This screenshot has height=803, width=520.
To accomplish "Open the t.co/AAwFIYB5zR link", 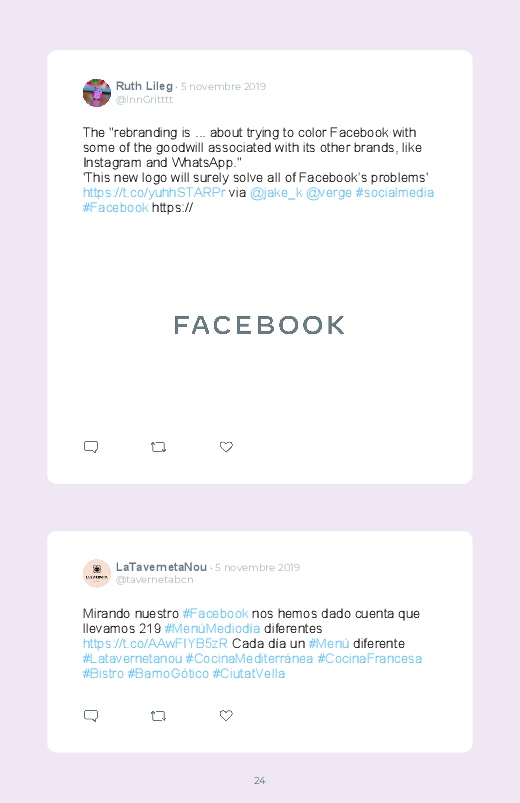I will pos(155,643).
